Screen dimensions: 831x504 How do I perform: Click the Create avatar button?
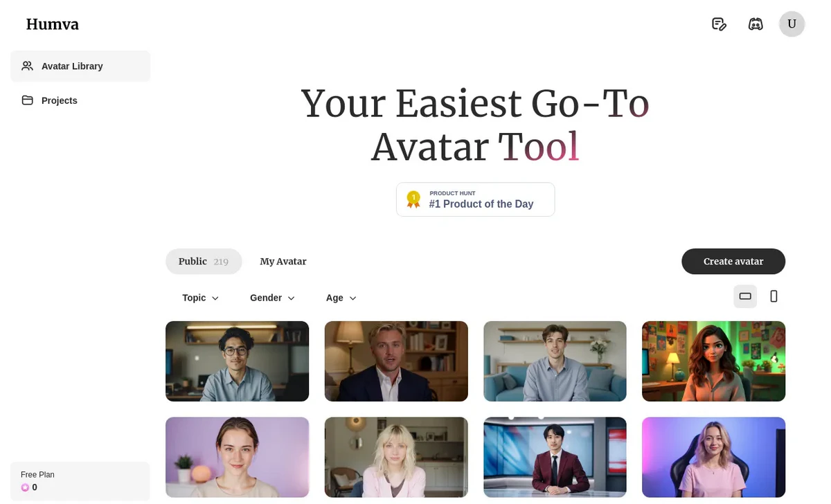pos(733,262)
